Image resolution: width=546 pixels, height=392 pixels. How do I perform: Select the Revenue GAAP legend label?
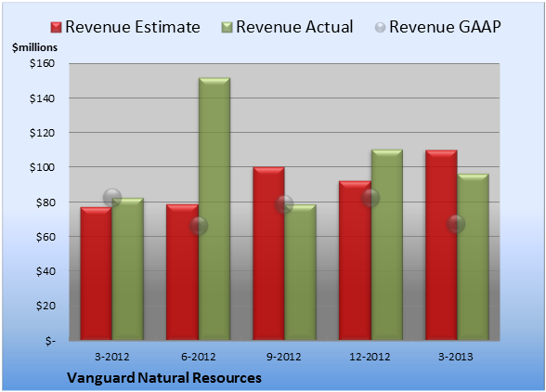pos(445,27)
